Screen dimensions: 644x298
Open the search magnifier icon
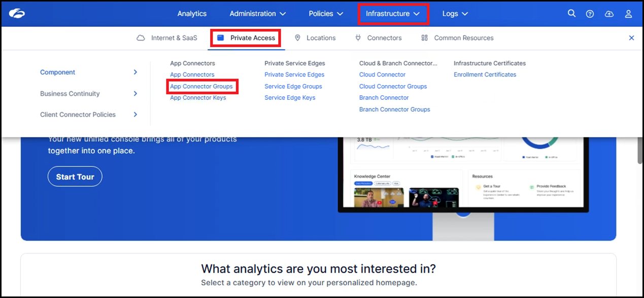tap(571, 14)
